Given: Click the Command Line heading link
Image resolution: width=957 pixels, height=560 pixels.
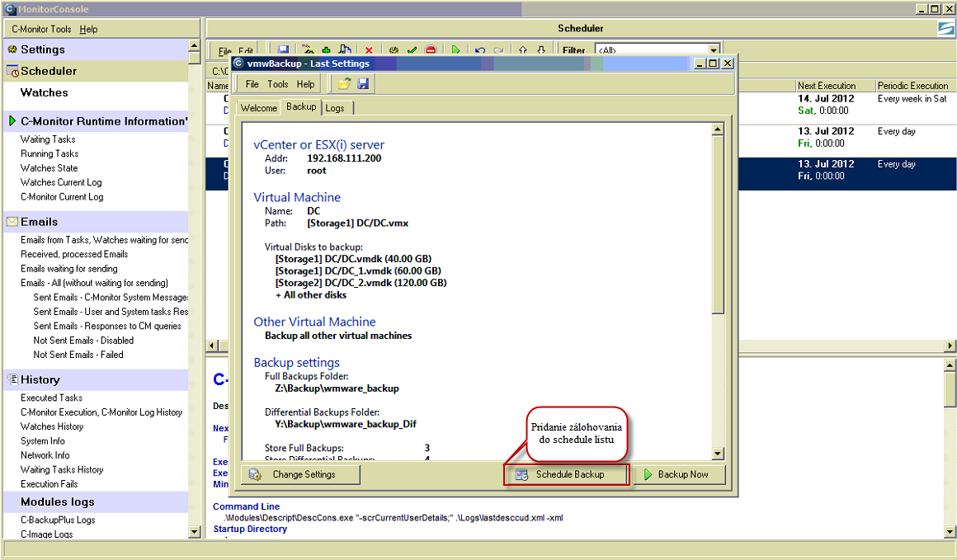Looking at the screenshot, I should pyautogui.click(x=246, y=506).
